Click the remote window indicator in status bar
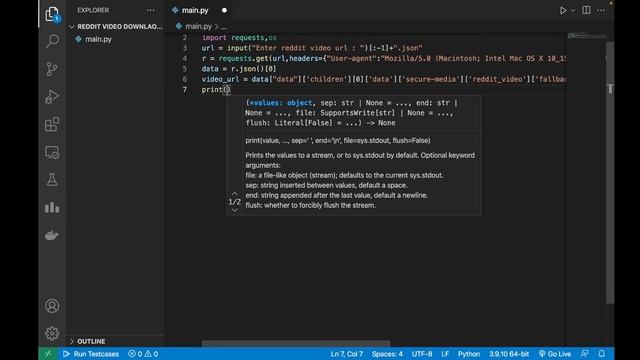The image size is (640, 360). (48, 354)
